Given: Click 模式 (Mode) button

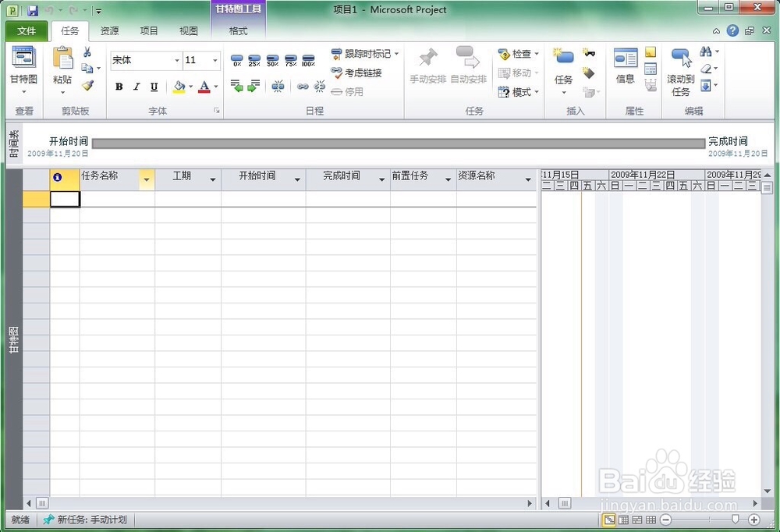Looking at the screenshot, I should [x=519, y=92].
